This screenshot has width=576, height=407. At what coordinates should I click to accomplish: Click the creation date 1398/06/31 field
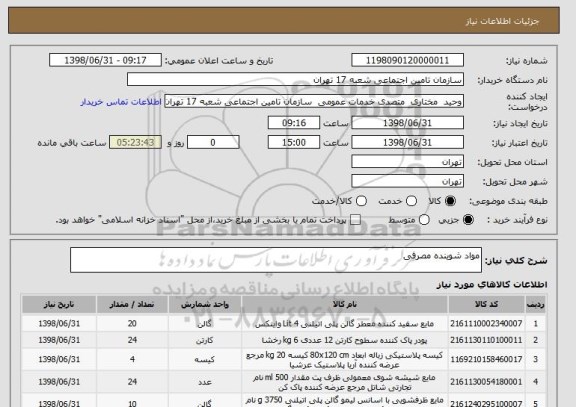click(x=407, y=123)
